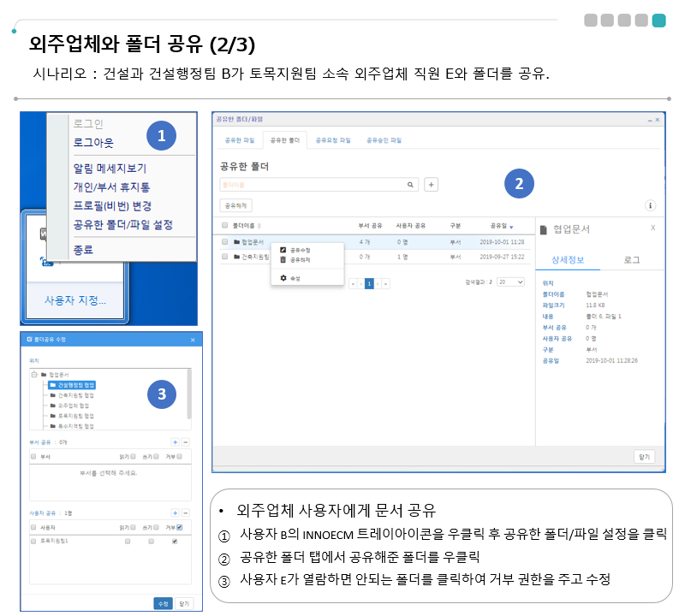This screenshot has width=685, height=616.
Task: Check the 협업문서 folder row checkbox
Action: click(x=225, y=242)
